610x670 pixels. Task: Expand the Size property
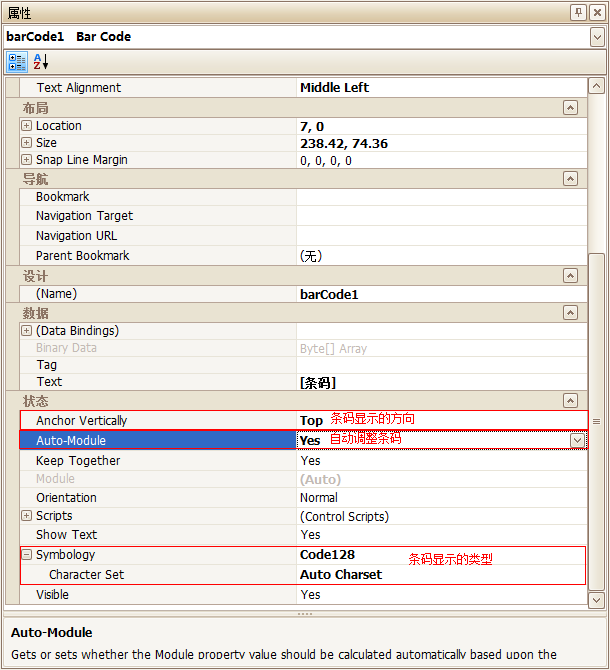pyautogui.click(x=26, y=143)
